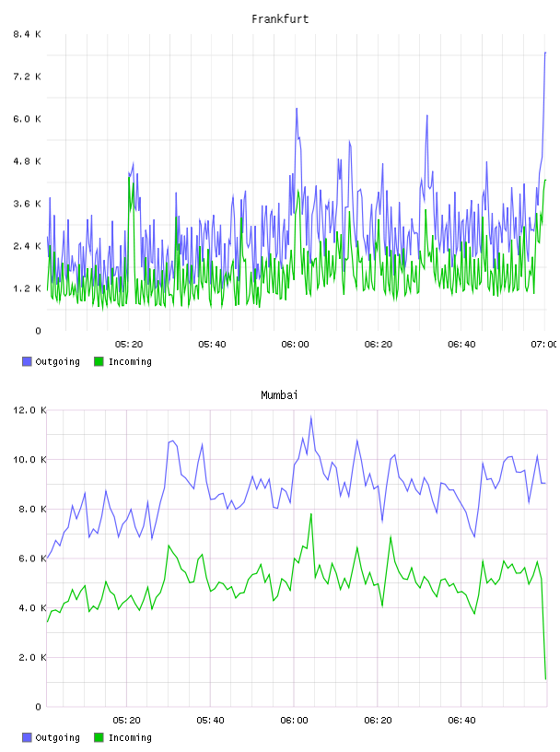Click the 3.6 K axis label in Frankfurt chart

(28, 204)
